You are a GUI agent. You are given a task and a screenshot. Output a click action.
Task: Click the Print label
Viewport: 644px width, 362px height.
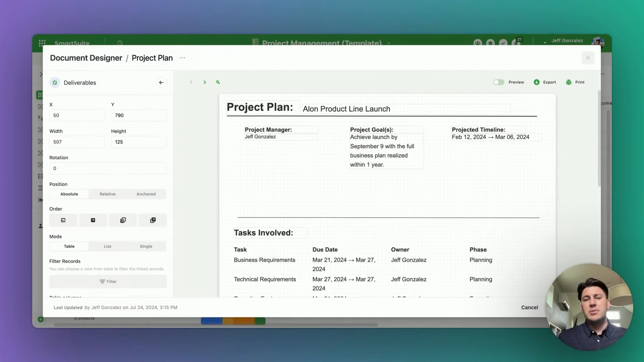click(580, 82)
